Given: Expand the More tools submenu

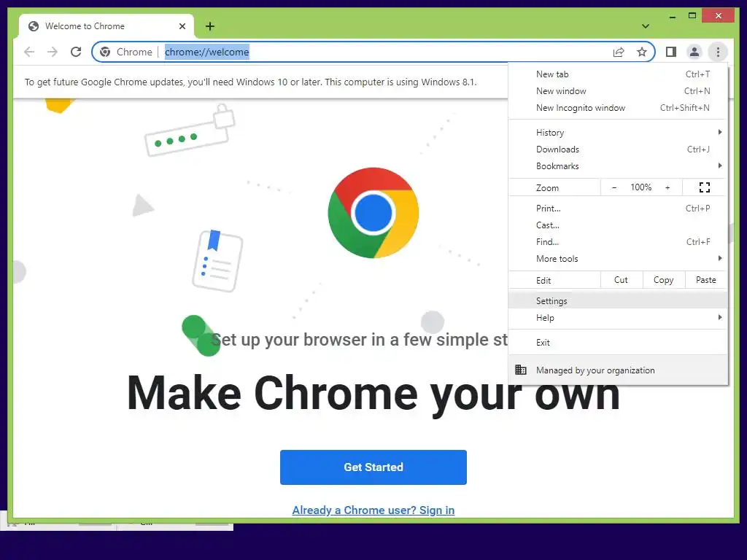Looking at the screenshot, I should [618, 258].
